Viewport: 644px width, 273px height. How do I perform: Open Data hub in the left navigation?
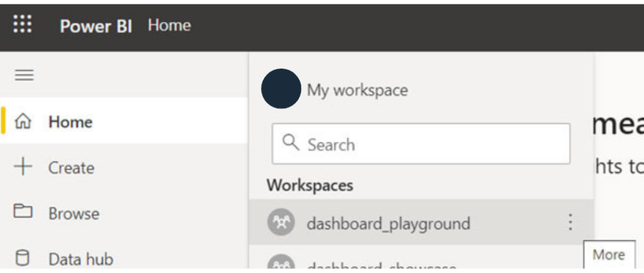click(x=80, y=259)
